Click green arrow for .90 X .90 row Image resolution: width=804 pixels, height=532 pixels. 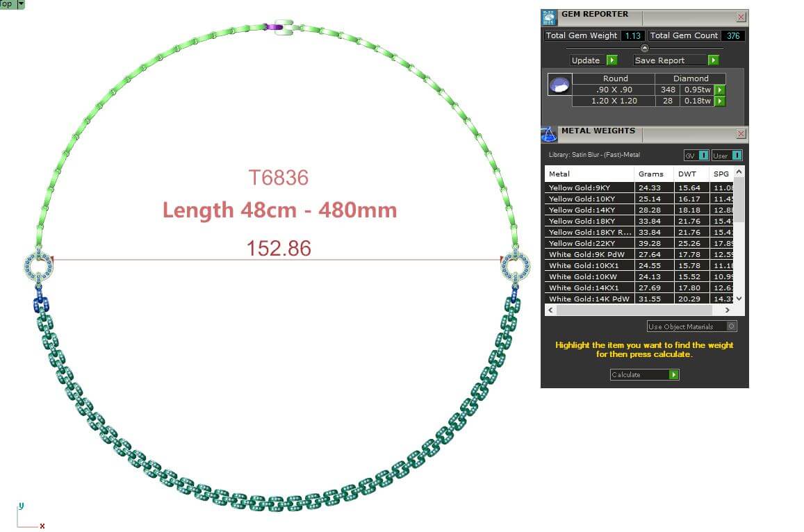click(720, 90)
